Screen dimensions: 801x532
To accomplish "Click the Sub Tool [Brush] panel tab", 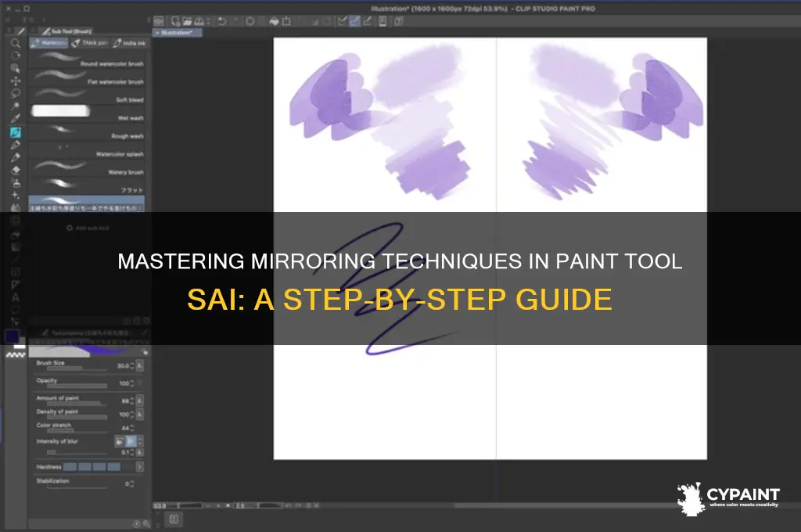I will 67,31.
